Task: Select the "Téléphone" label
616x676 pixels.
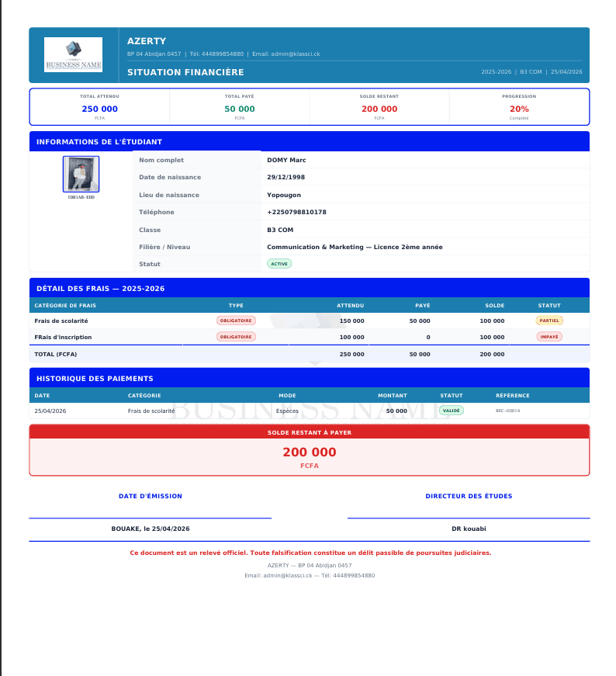Action: point(157,212)
